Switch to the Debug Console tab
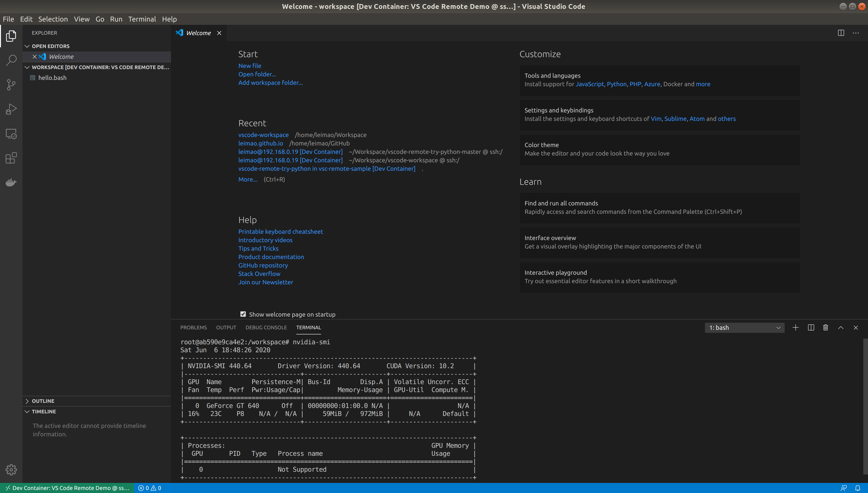 point(266,327)
